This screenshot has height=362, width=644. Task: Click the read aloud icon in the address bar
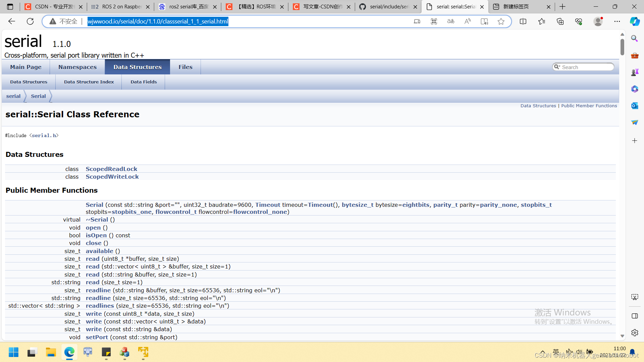(x=467, y=21)
